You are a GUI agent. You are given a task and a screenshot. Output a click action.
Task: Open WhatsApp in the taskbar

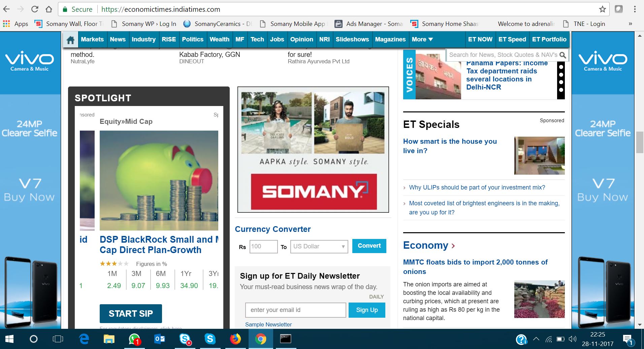coord(134,339)
